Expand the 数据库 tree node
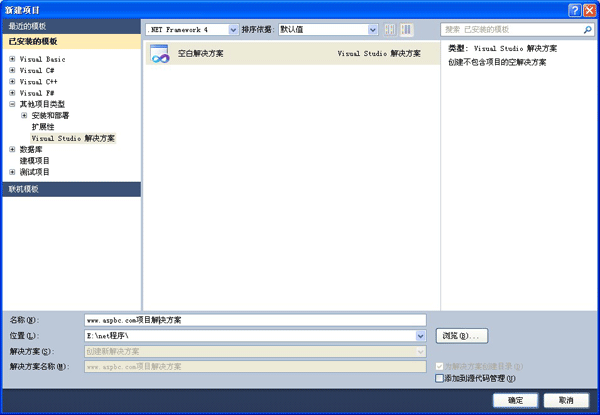Screen dimensions: 600x415 (12, 150)
